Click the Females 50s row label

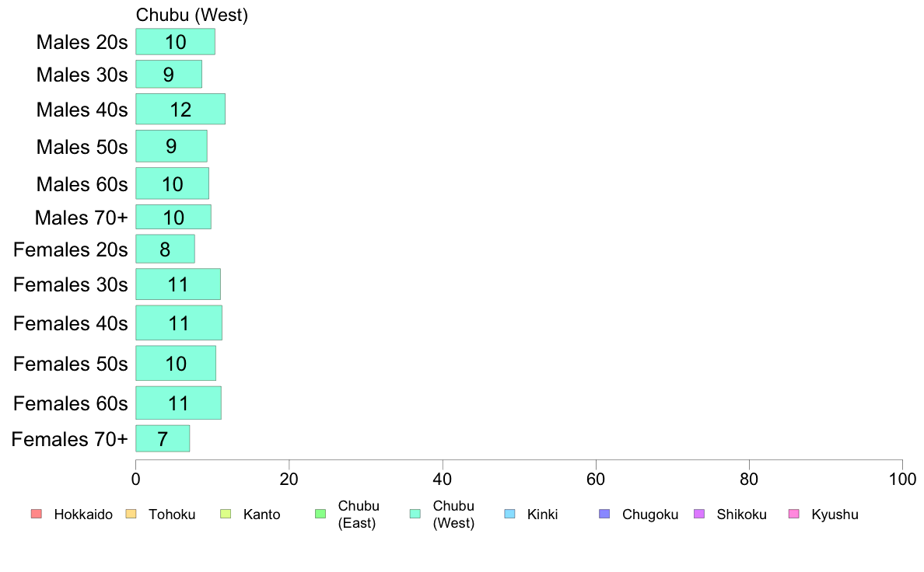pyautogui.click(x=71, y=364)
